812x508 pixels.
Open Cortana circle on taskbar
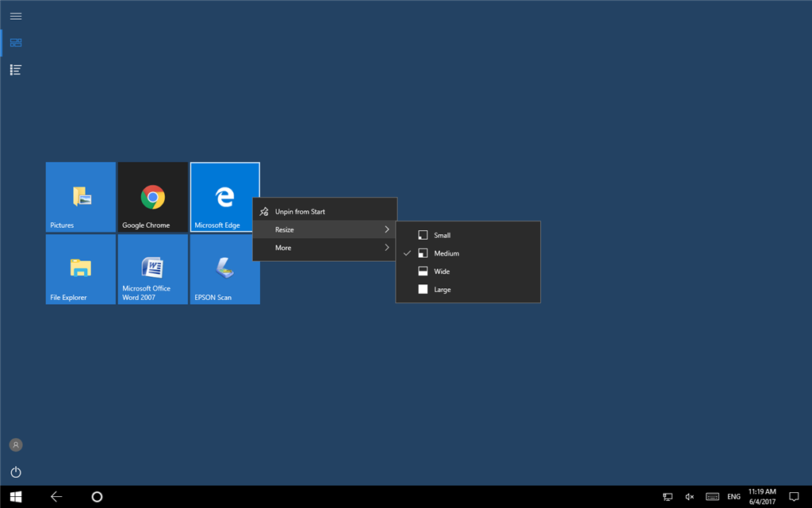coord(97,497)
